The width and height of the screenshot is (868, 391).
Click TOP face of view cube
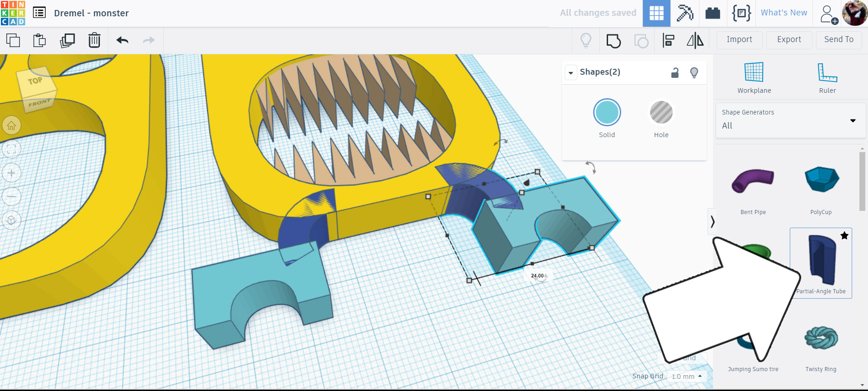click(35, 81)
